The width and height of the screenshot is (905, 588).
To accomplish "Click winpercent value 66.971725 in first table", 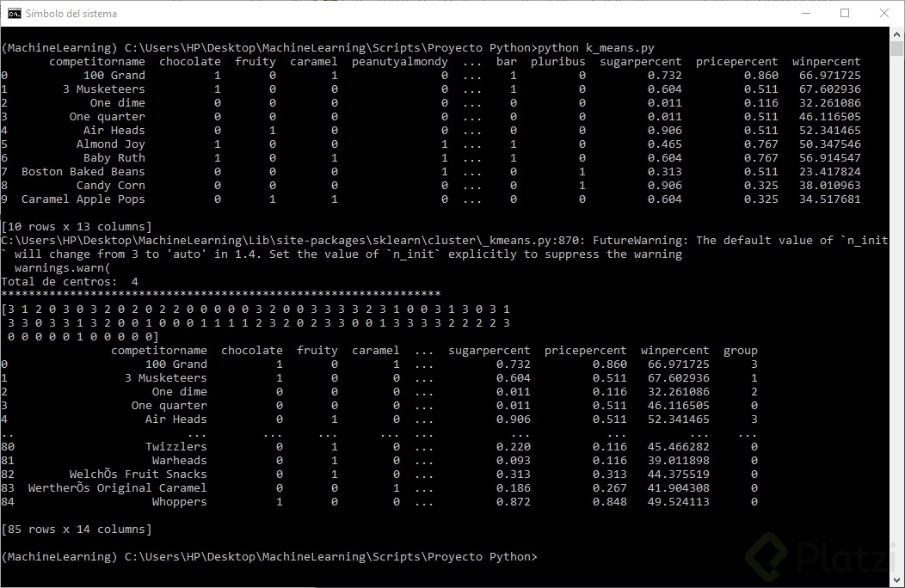I will (830, 76).
